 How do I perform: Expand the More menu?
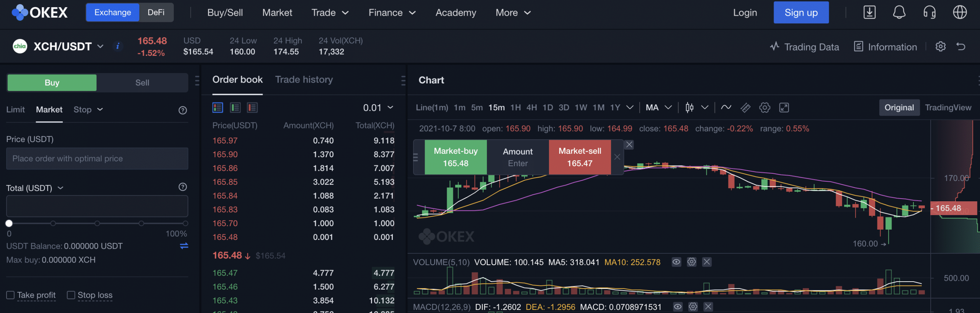513,13
